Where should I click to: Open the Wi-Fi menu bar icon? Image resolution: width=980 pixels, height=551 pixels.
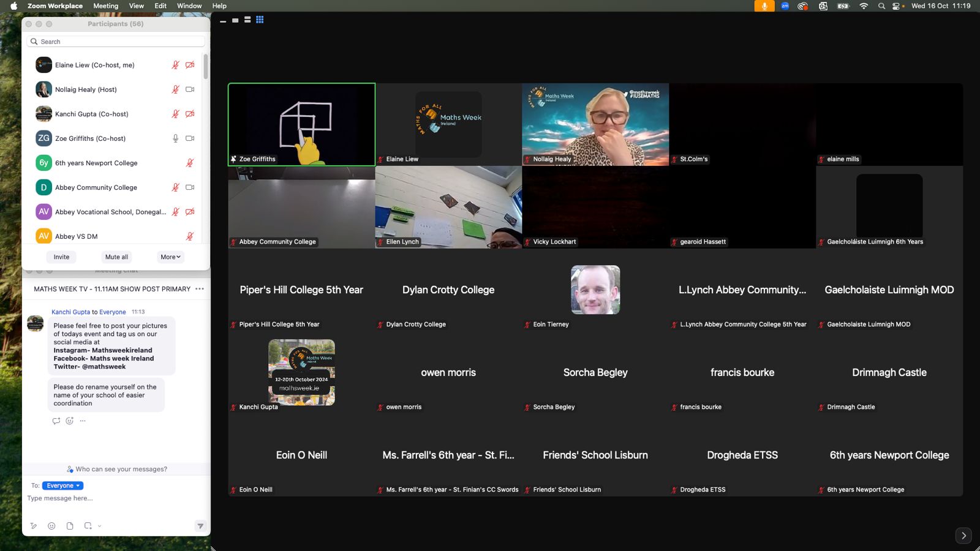pyautogui.click(x=864, y=6)
